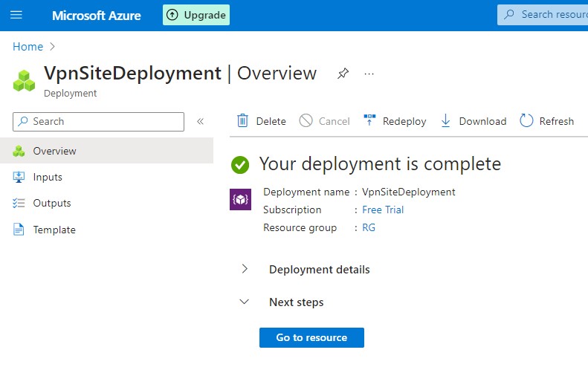This screenshot has width=588, height=370.
Task: Open the Inputs menu item
Action: click(x=48, y=177)
